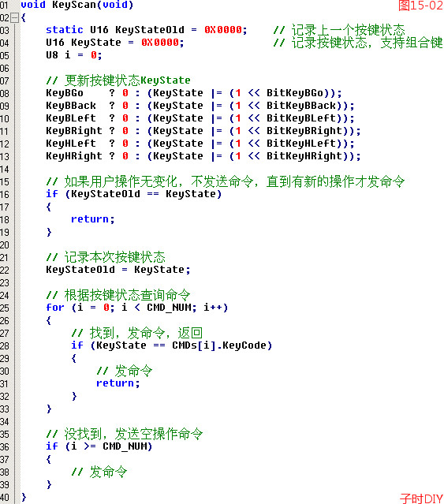The width and height of the screenshot is (444, 504).
Task: Click BitKeyBBack identifier on line 09
Action: click(x=301, y=106)
